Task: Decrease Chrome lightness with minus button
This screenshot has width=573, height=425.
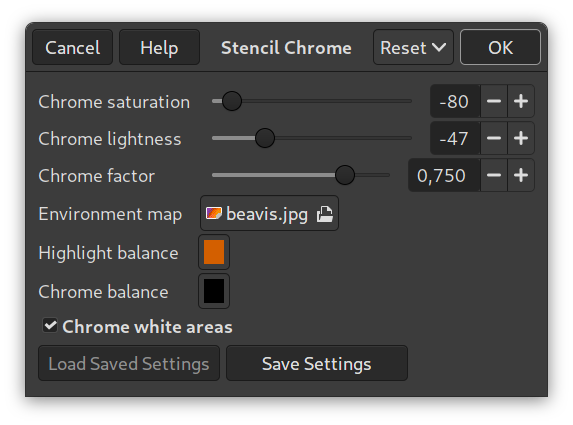Action: [x=494, y=138]
